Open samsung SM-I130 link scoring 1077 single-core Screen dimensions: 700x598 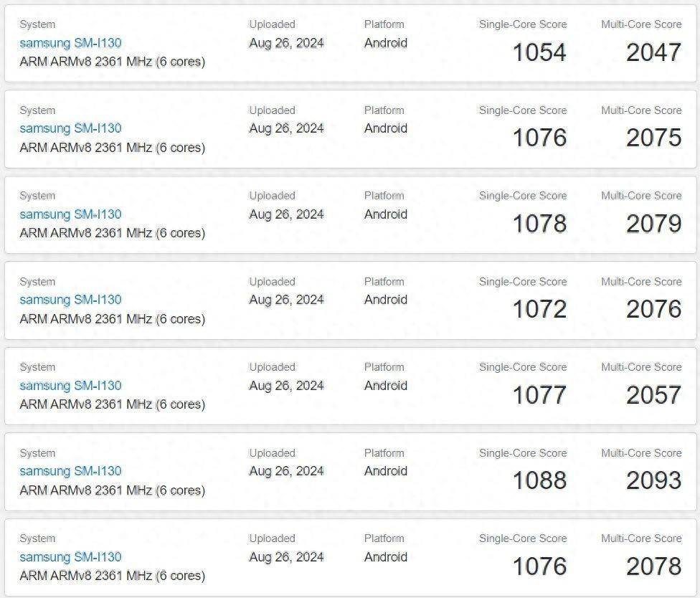click(70, 386)
